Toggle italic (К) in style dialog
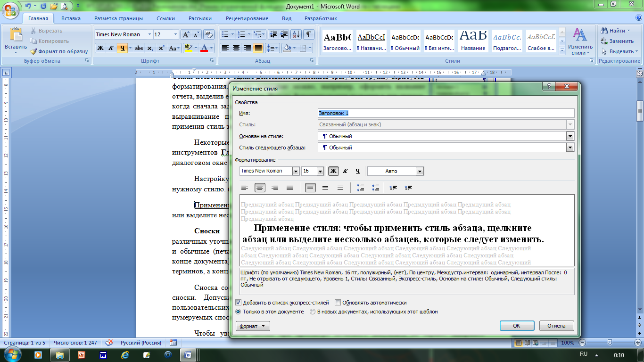Screen dimensions: 644x362 click(x=346, y=171)
